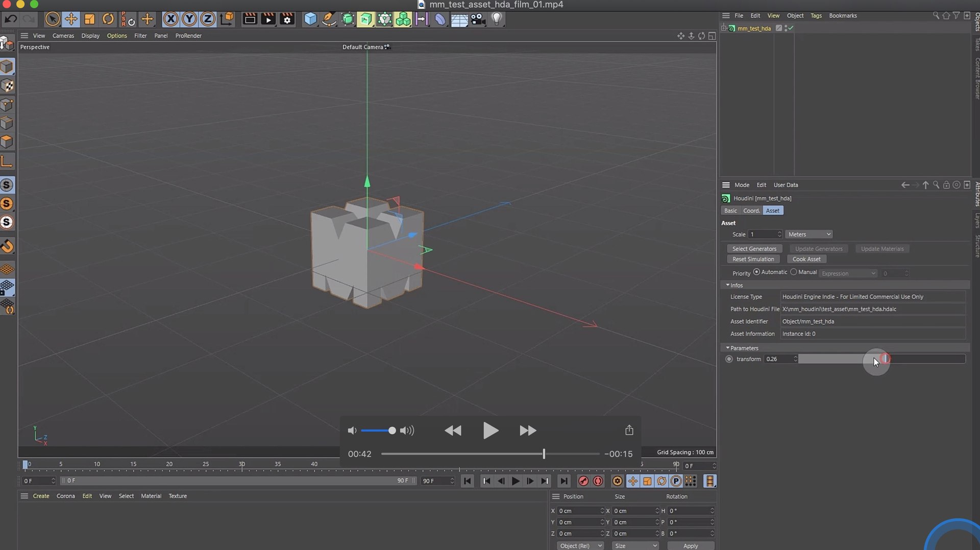Add a Camera object
The height and width of the screenshot is (550, 980).
tap(478, 19)
